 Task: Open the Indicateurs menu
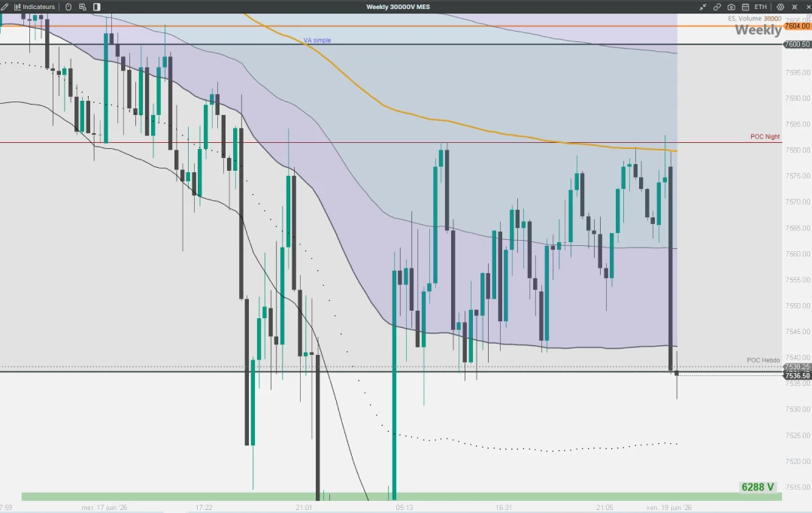click(x=35, y=7)
